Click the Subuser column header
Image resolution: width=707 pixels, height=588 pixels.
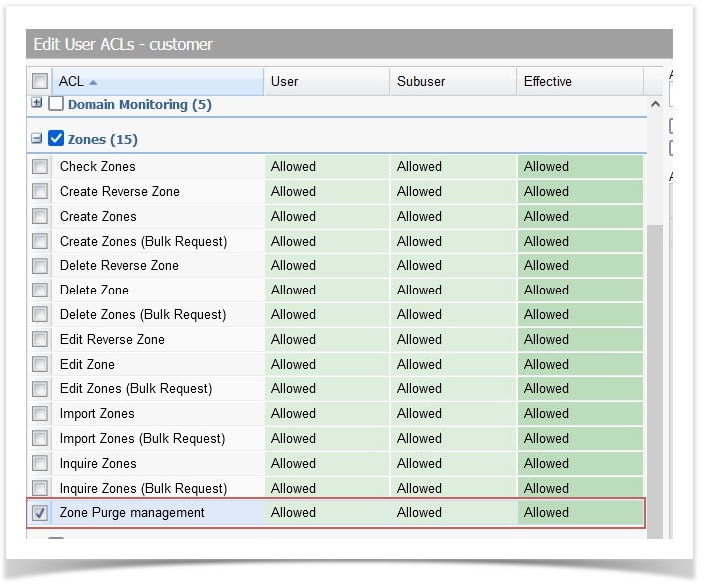coord(453,81)
